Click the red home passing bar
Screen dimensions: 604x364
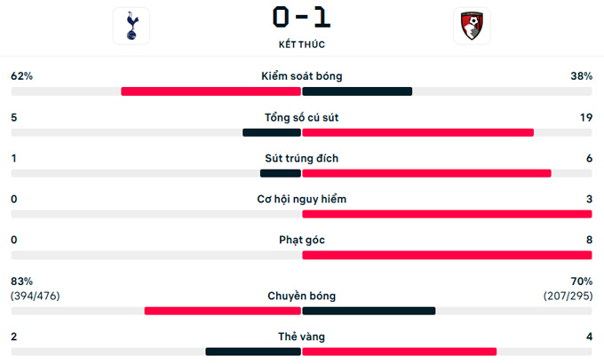pyautogui.click(x=223, y=311)
